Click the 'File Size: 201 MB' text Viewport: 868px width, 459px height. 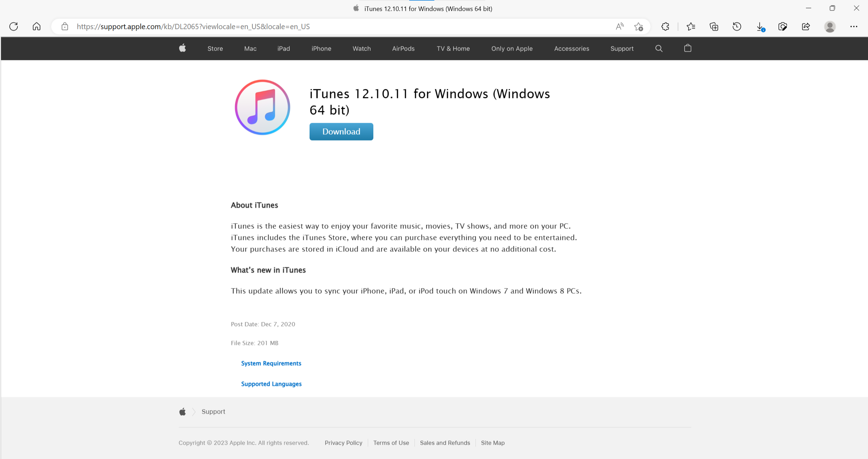point(254,343)
